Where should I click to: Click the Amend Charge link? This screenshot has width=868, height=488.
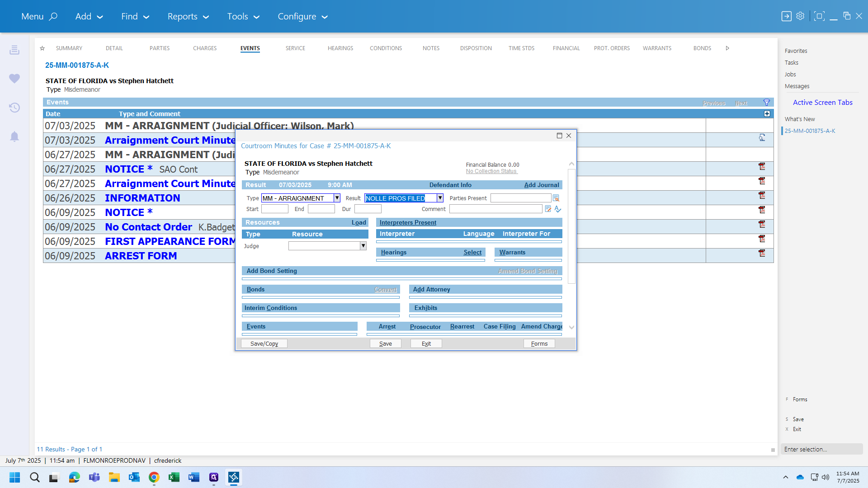[x=542, y=326]
